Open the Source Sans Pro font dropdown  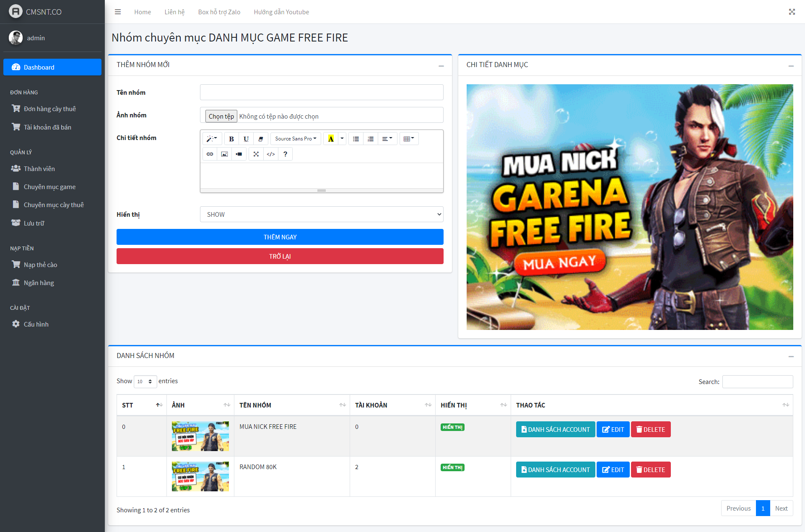point(296,139)
